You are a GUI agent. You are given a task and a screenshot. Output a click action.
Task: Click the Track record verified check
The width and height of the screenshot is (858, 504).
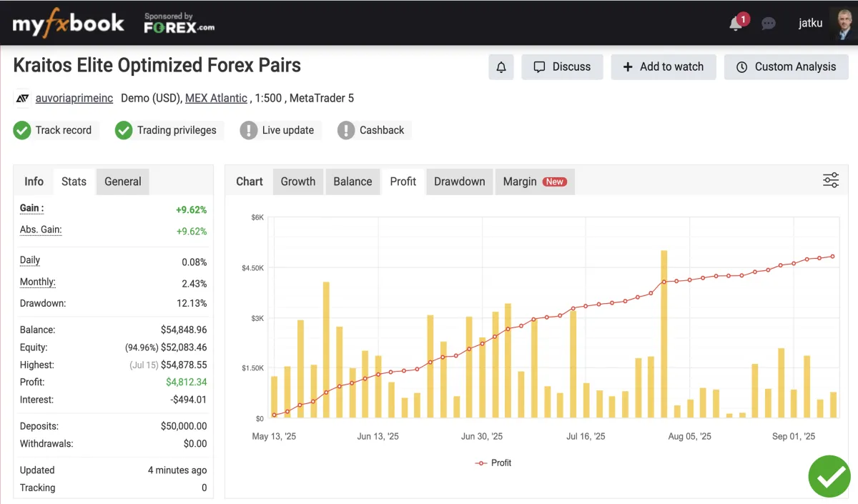pos(22,130)
